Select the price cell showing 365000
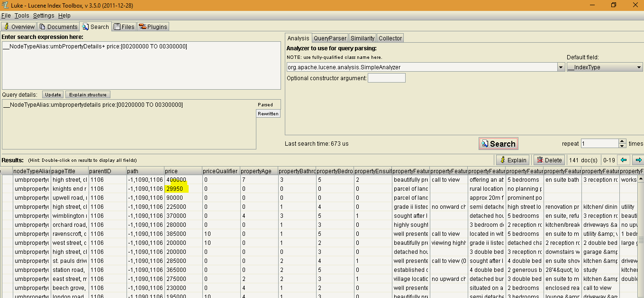Viewport: 644px width, 298px height. (183, 270)
